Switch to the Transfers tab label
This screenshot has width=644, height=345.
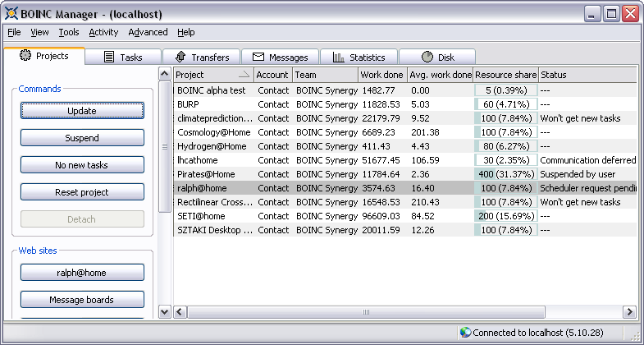[210, 57]
